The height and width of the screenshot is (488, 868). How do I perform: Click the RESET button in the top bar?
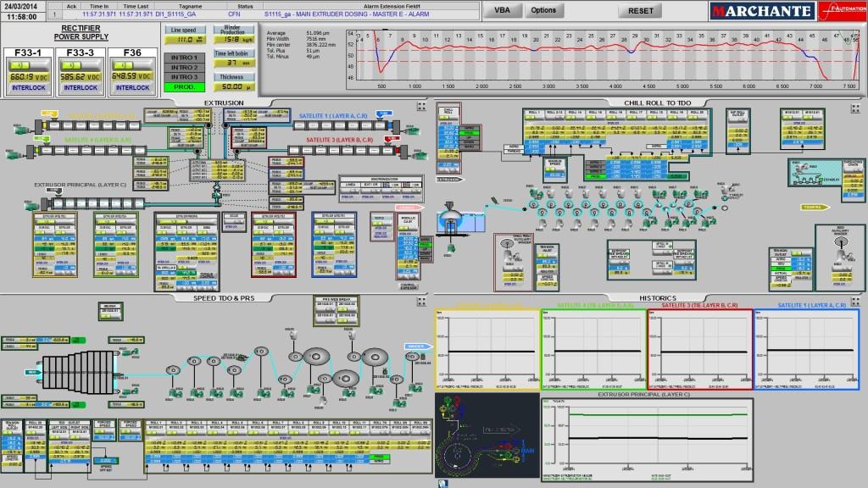(640, 10)
